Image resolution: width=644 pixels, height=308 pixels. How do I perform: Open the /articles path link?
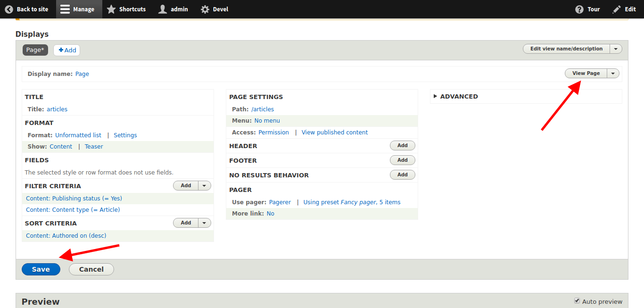tap(263, 109)
